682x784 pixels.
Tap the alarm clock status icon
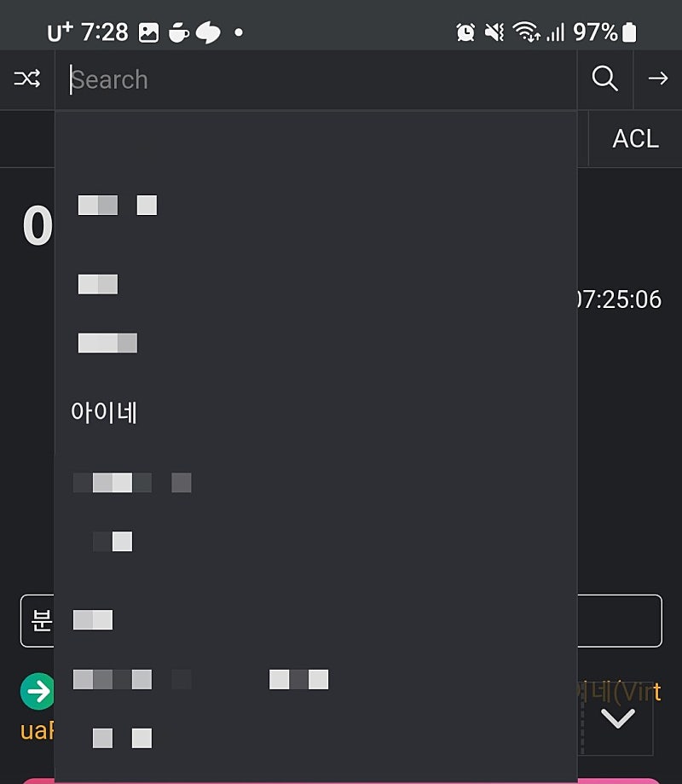(465, 32)
